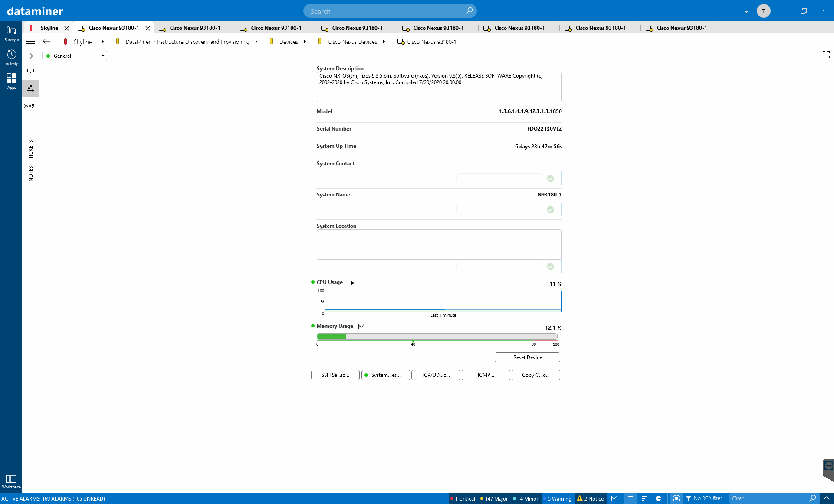Expand the arrow after Devices breadcrumb
The width and height of the screenshot is (834, 504).
tap(305, 42)
